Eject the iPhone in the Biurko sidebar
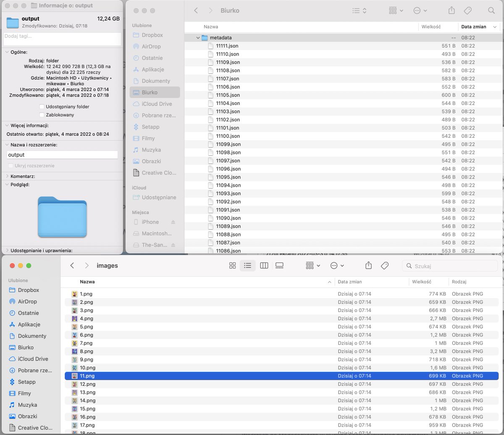Viewport: 504px width, 435px height. click(173, 222)
